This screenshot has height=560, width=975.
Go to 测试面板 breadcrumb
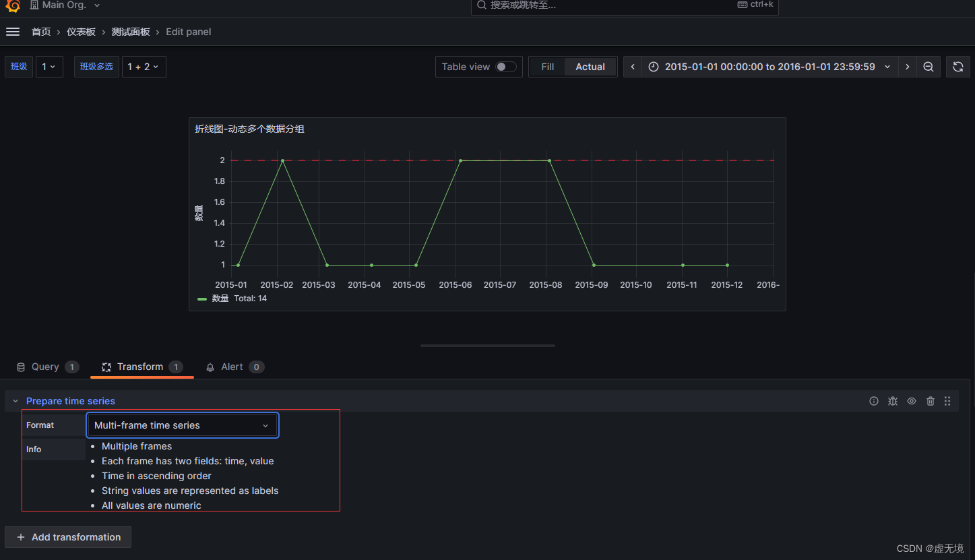point(131,32)
